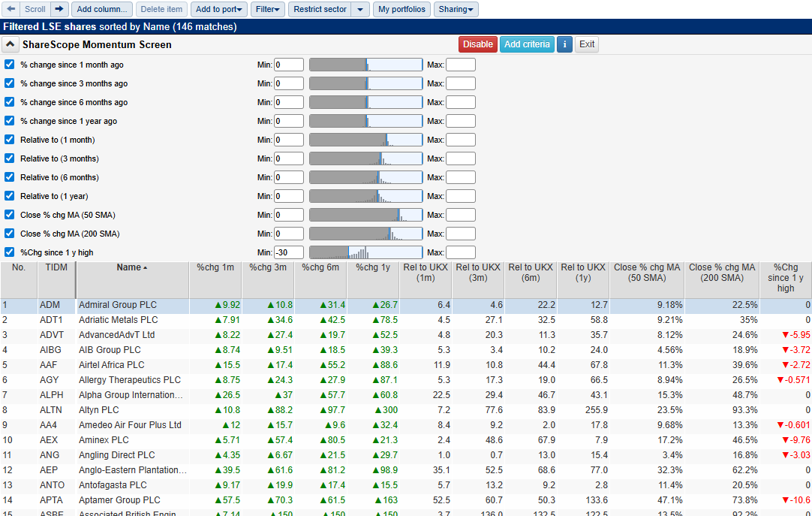Collapse the ShareScope Momentum Screen panel

[10, 44]
